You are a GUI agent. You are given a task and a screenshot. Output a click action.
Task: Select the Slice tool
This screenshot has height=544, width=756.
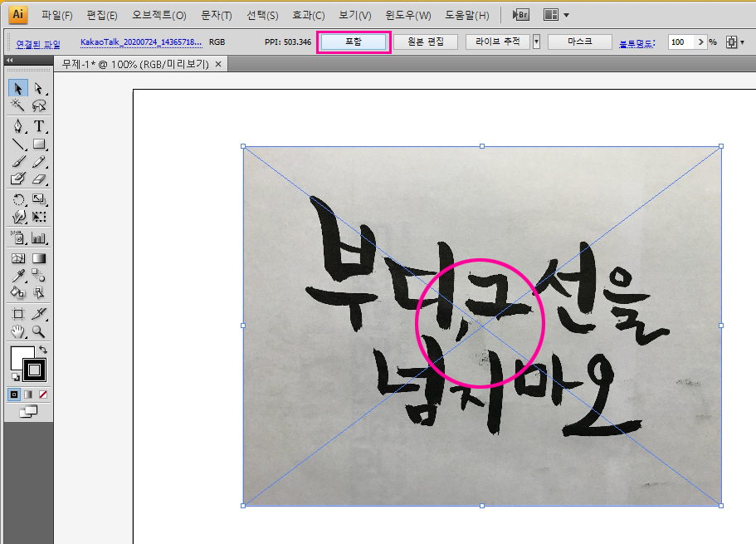38,314
